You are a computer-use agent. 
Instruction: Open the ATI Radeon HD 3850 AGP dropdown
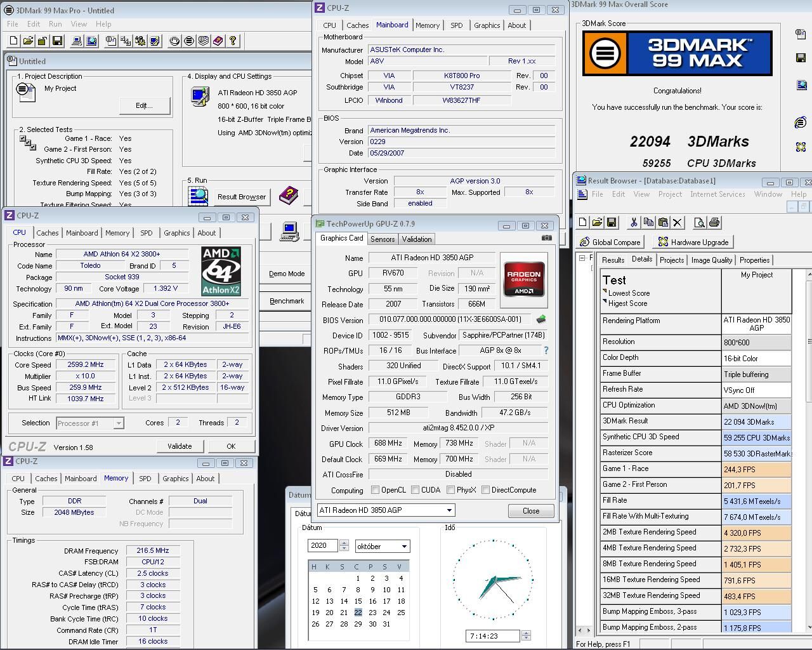pos(386,510)
